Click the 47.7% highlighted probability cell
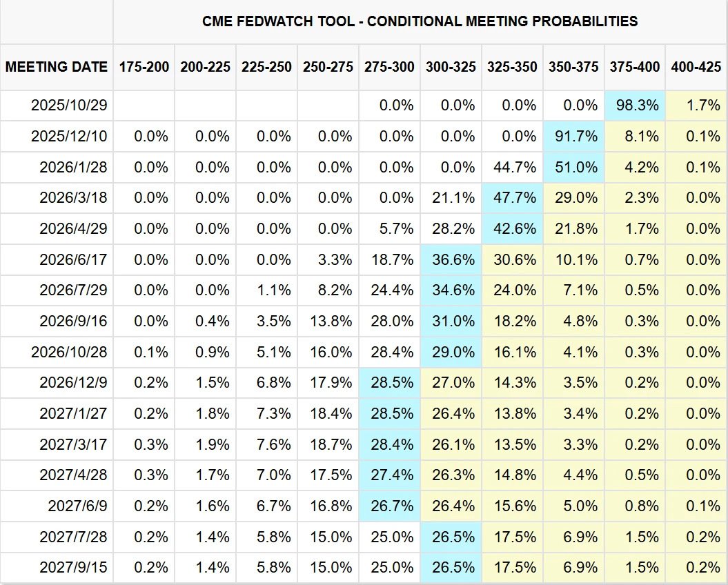 512,198
